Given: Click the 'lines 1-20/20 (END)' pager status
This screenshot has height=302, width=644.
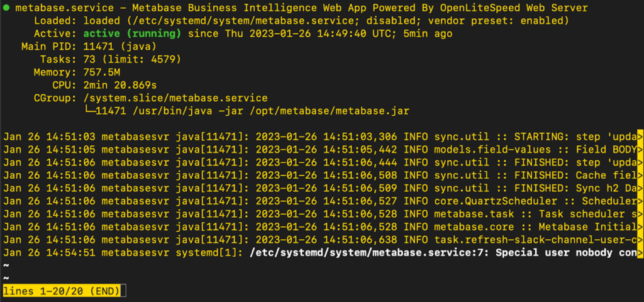Looking at the screenshot, I should (62, 291).
